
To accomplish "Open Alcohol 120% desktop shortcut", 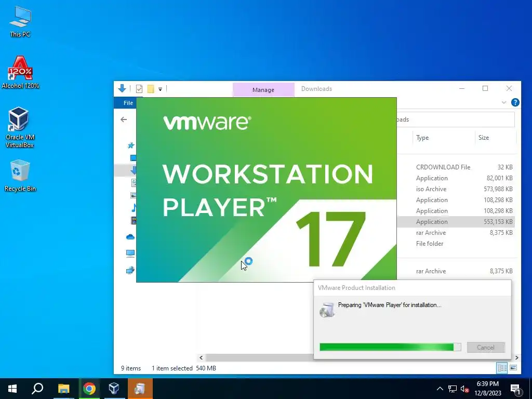I will pyautogui.click(x=20, y=72).
